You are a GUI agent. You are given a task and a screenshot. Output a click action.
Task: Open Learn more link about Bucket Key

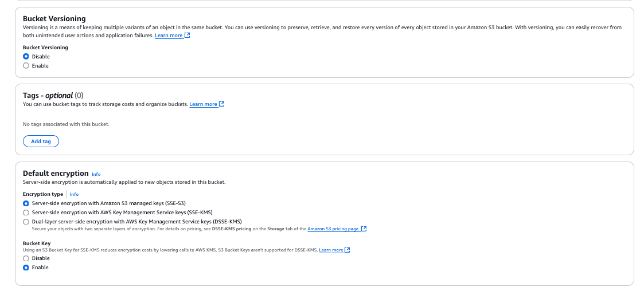331,250
